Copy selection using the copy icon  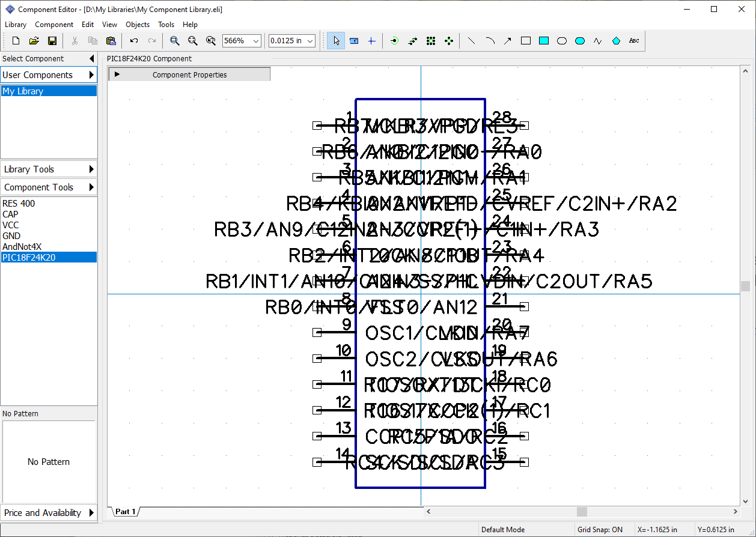point(93,41)
